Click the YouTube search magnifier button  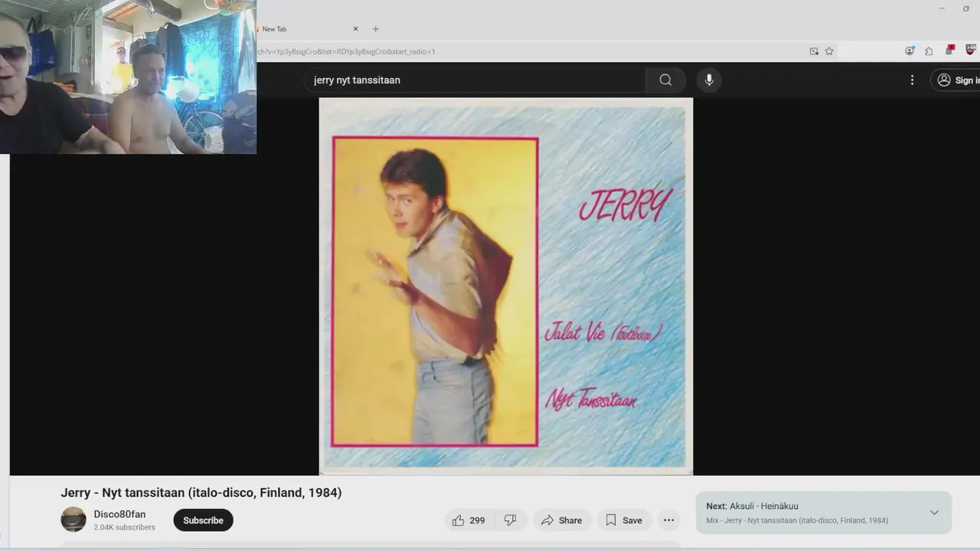pos(665,80)
